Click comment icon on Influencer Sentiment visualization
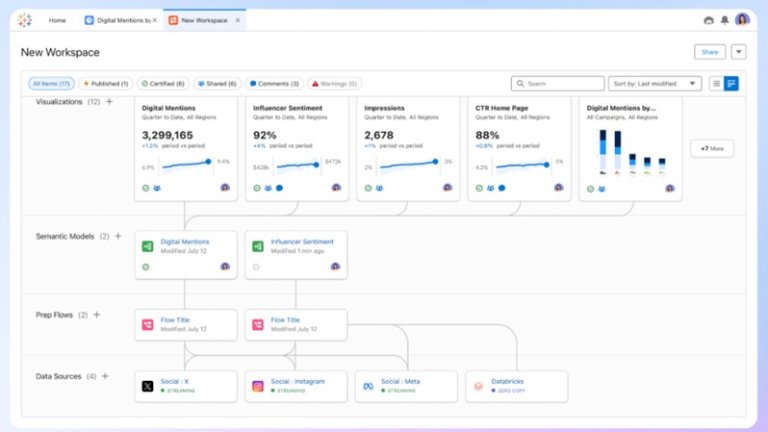The image size is (768, 432). [x=279, y=188]
